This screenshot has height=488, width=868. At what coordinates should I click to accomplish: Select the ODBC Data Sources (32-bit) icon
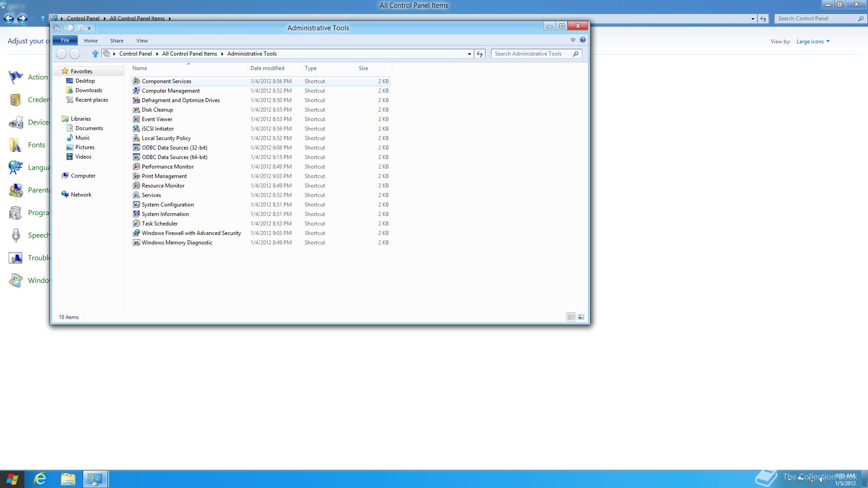[x=136, y=148]
